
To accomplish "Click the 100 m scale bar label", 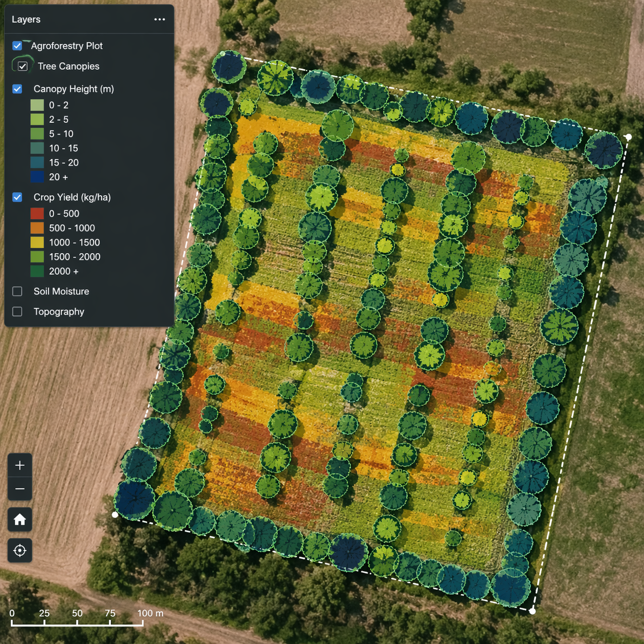I will 150,613.
